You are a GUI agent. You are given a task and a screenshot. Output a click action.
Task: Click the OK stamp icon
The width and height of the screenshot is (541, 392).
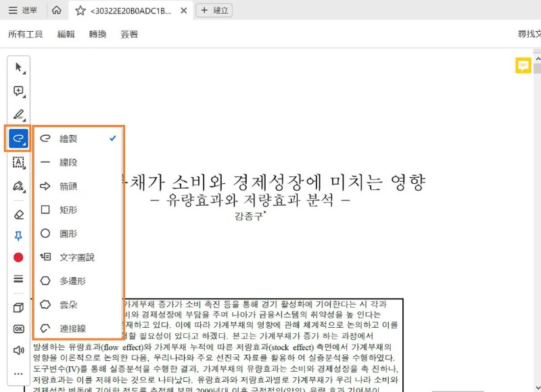pyautogui.click(x=19, y=329)
